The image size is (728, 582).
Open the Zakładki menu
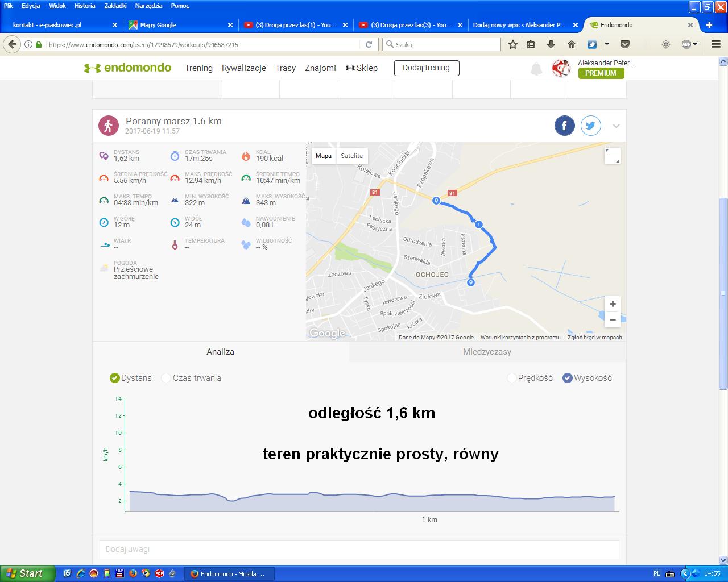115,6
